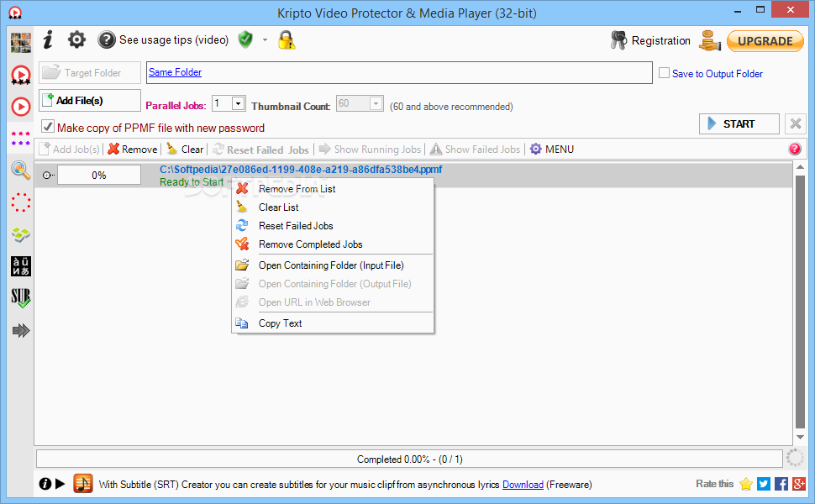Image resolution: width=815 pixels, height=504 pixels.
Task: Click the 0% job progress bar
Action: (99, 175)
